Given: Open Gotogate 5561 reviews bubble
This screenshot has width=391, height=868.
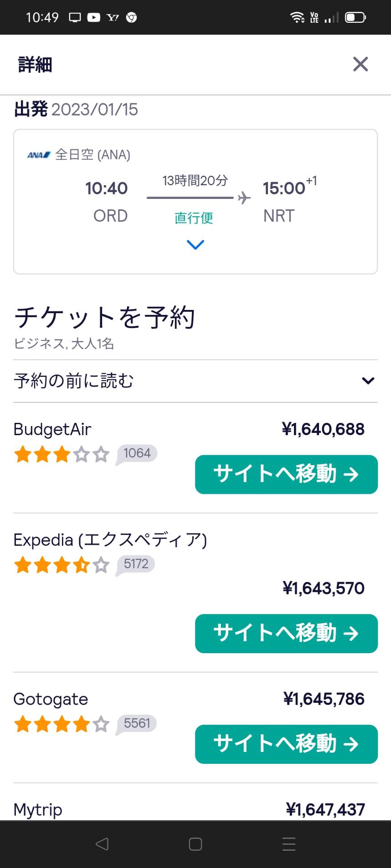Looking at the screenshot, I should click(137, 723).
